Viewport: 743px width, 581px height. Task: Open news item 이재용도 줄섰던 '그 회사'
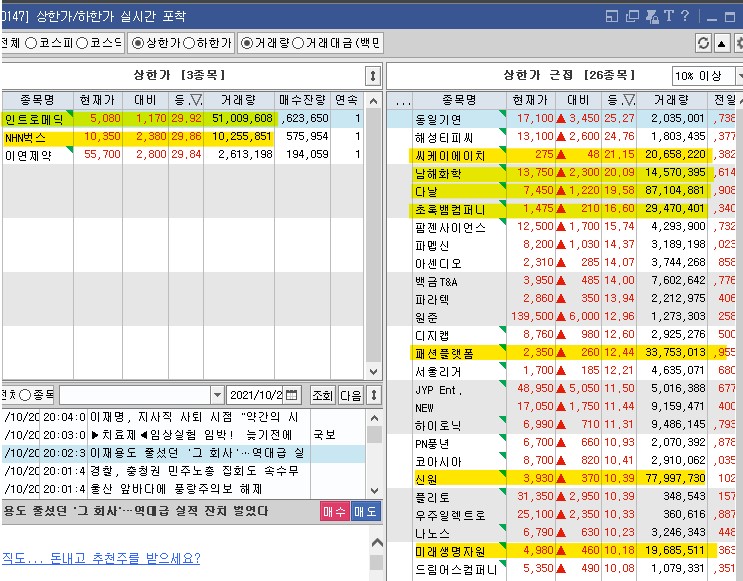point(183,454)
